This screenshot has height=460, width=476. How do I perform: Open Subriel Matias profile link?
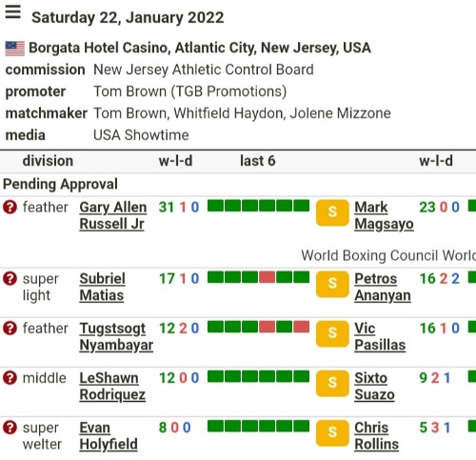102,287
